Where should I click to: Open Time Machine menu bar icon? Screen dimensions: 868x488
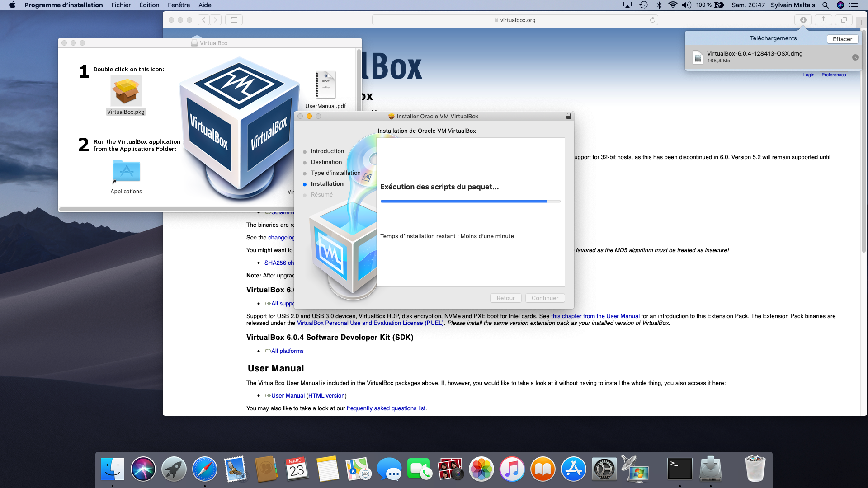643,5
